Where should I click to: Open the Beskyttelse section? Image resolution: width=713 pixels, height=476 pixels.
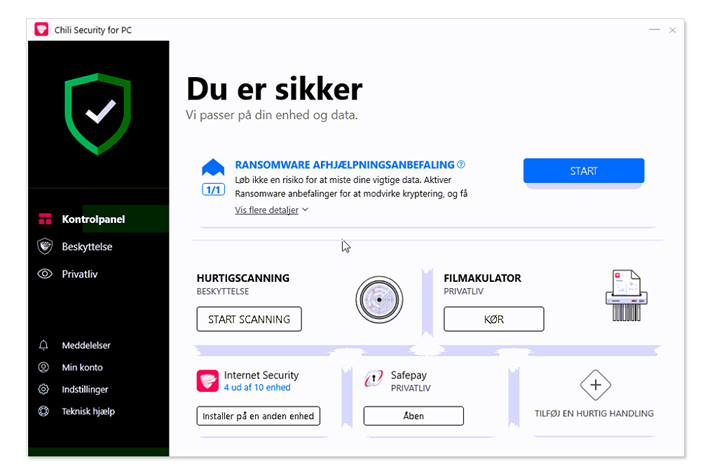click(99, 246)
